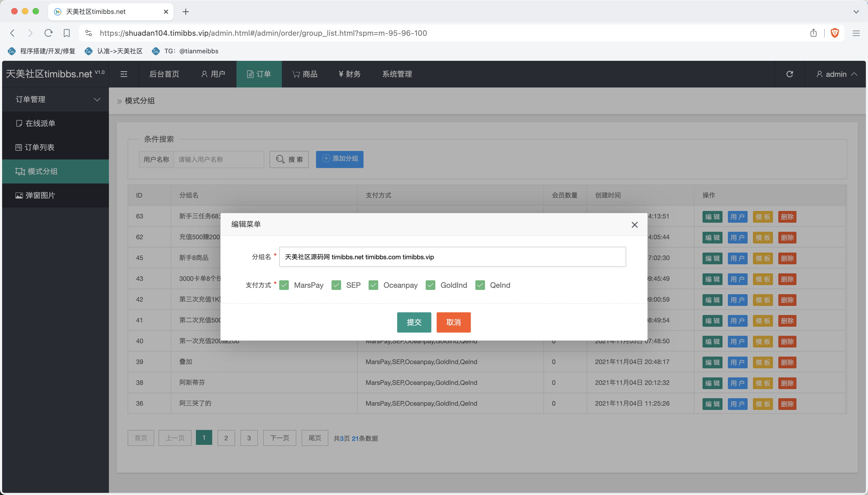868x495 pixels.
Task: Open the browser tab list chevron
Action: tap(856, 11)
